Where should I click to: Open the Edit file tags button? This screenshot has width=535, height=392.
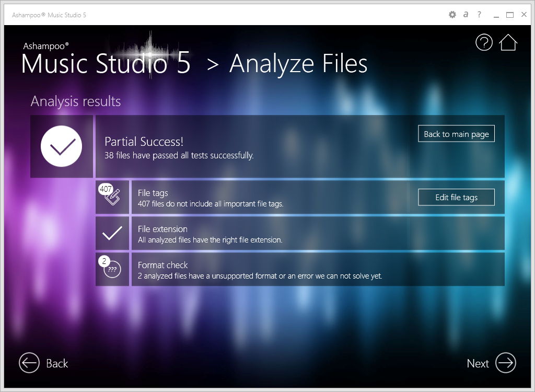click(x=456, y=198)
